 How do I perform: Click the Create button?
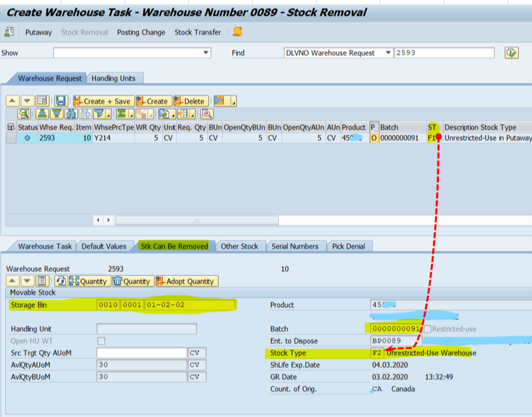(154, 101)
